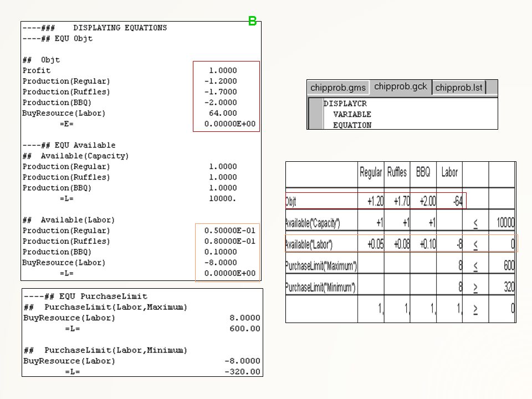The width and height of the screenshot is (532, 399).
Task: Click the EQUATION line in the editor
Action: (352, 125)
